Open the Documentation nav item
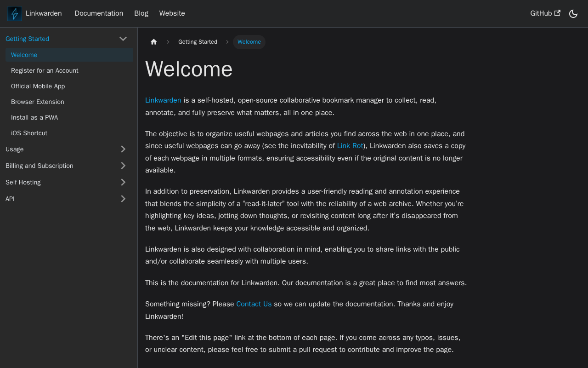 point(99,13)
